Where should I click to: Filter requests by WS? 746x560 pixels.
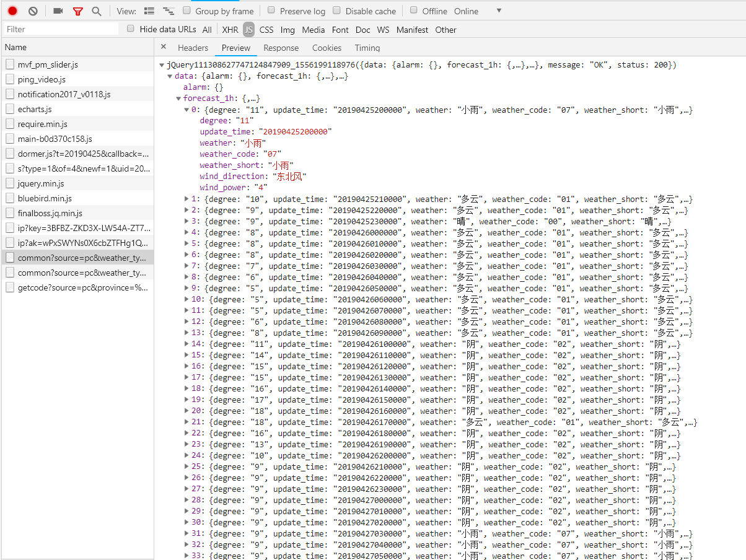384,30
